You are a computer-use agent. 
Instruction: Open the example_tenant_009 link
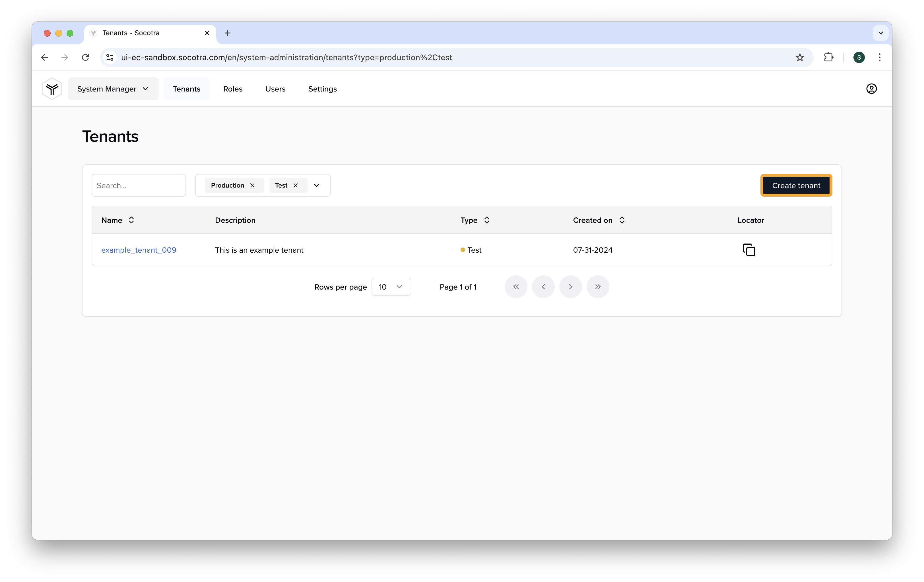tap(138, 250)
